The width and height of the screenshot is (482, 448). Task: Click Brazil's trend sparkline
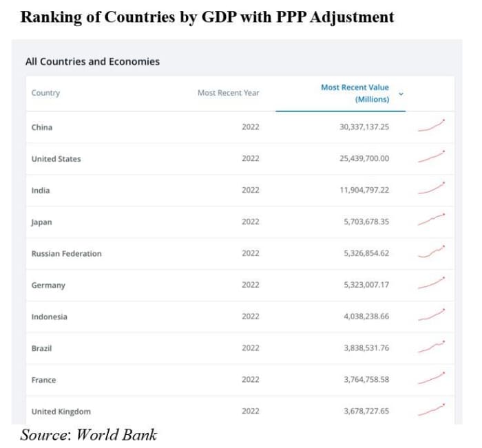click(x=431, y=347)
